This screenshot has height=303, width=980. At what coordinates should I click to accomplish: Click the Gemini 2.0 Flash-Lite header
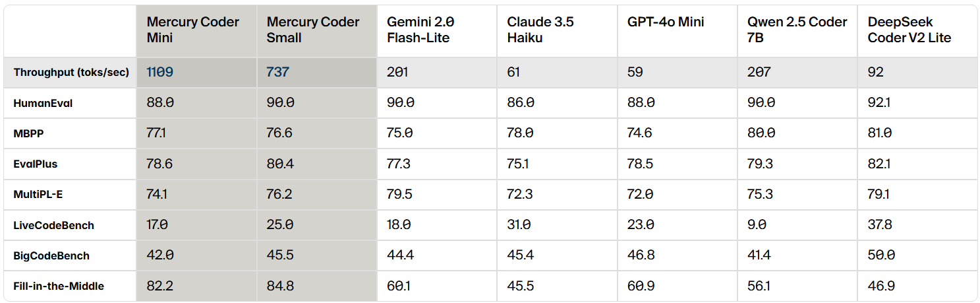(420, 30)
